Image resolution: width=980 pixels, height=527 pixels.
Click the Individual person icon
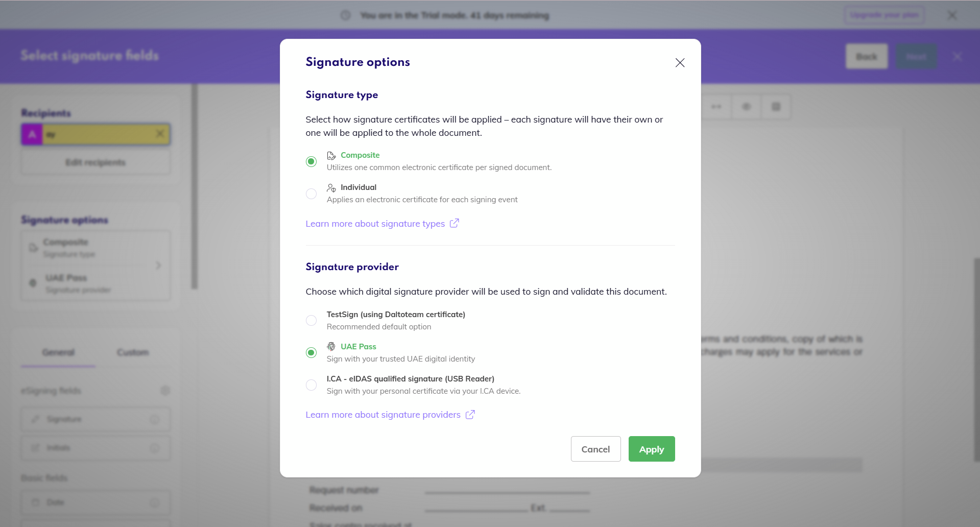click(x=331, y=187)
